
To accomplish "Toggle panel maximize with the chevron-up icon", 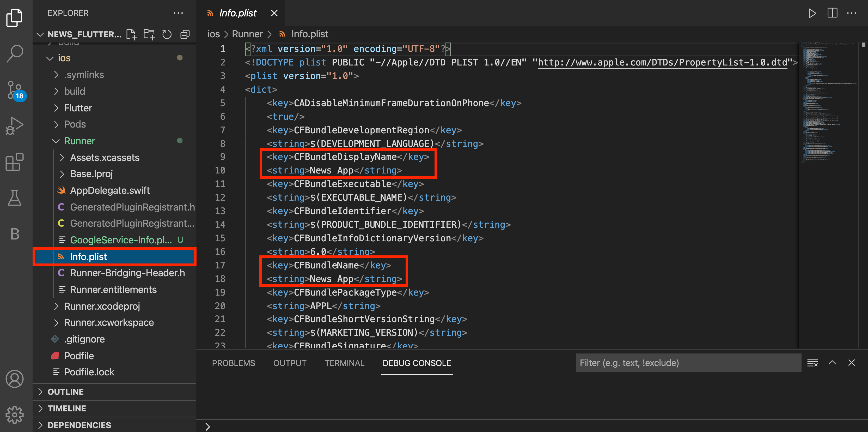I will [x=832, y=363].
